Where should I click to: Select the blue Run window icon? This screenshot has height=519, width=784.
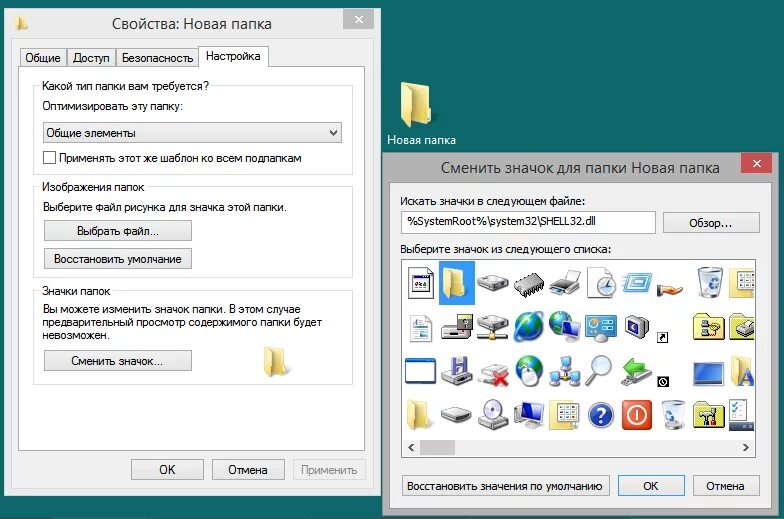(636, 283)
